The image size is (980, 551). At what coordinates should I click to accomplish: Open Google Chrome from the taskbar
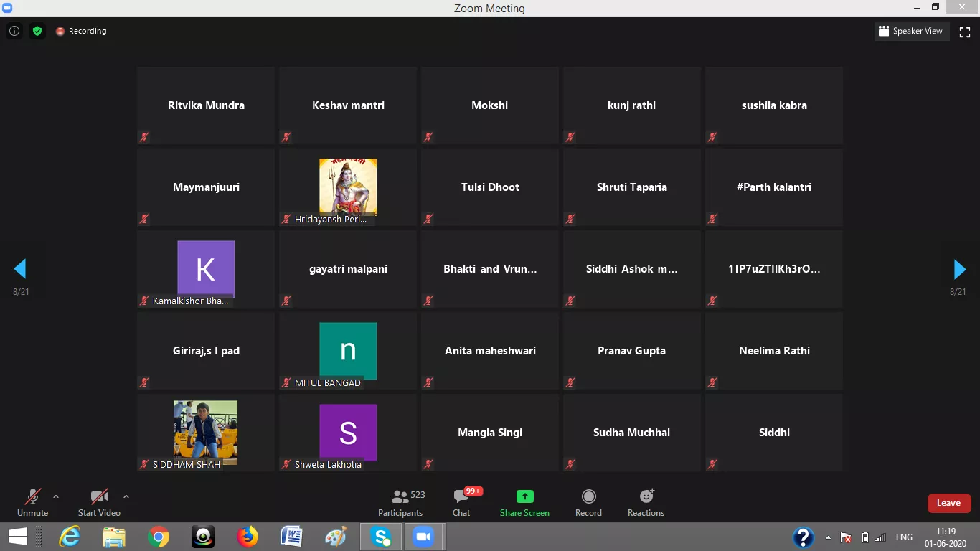coord(159,537)
